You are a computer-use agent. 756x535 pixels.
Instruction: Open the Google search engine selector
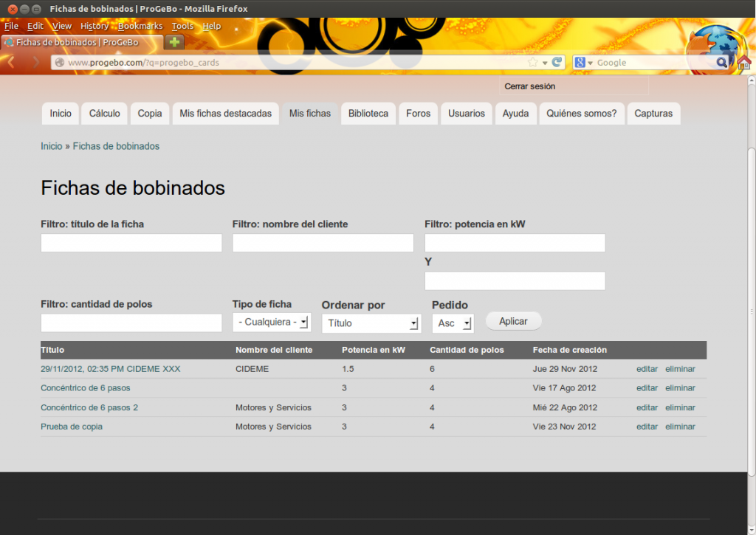[x=583, y=63]
